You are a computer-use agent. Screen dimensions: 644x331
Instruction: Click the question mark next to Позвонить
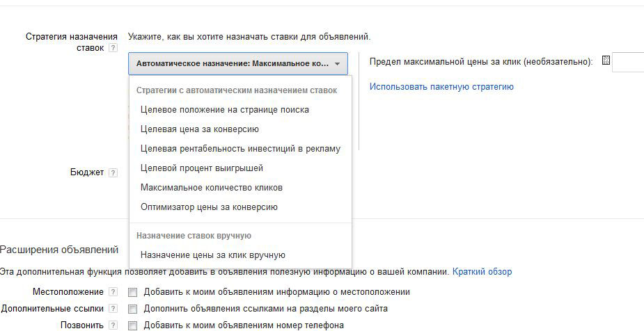point(113,325)
